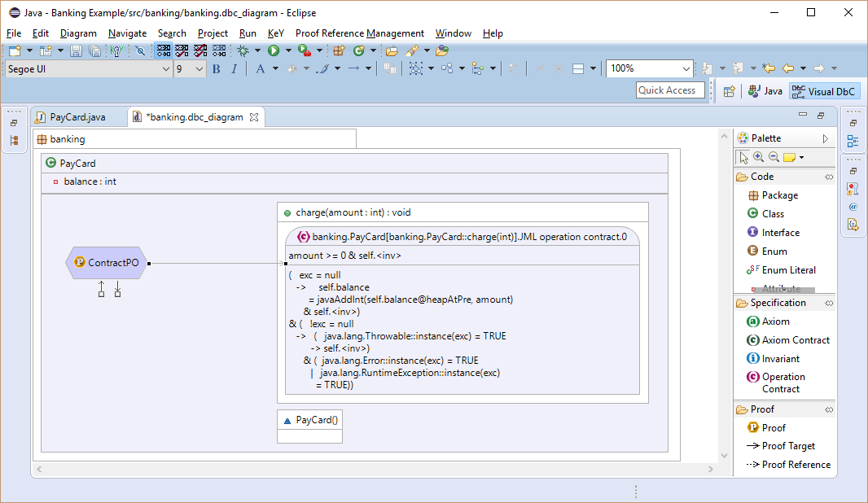Click the Debug bug icon
The width and height of the screenshot is (868, 503).
click(243, 51)
